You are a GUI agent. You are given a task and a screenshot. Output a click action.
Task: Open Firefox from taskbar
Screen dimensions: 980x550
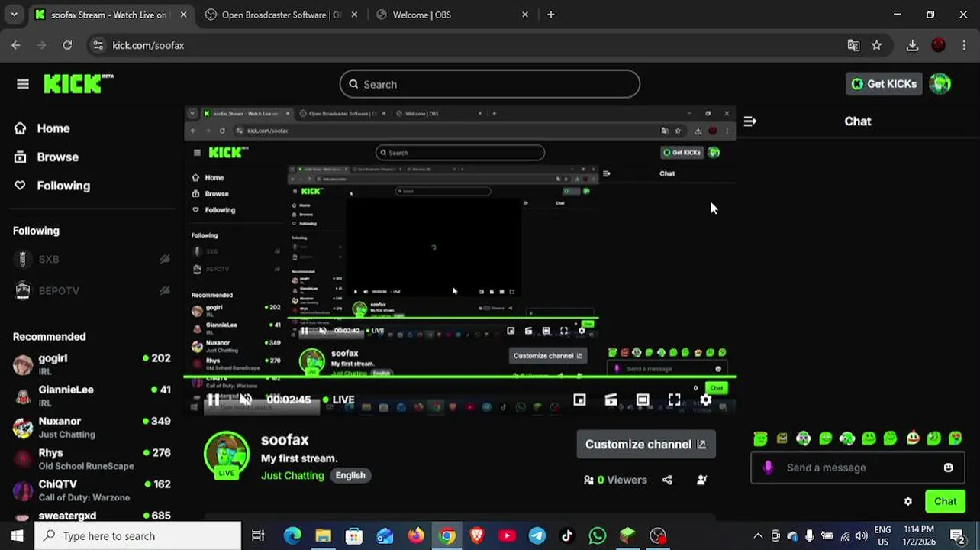[416, 535]
